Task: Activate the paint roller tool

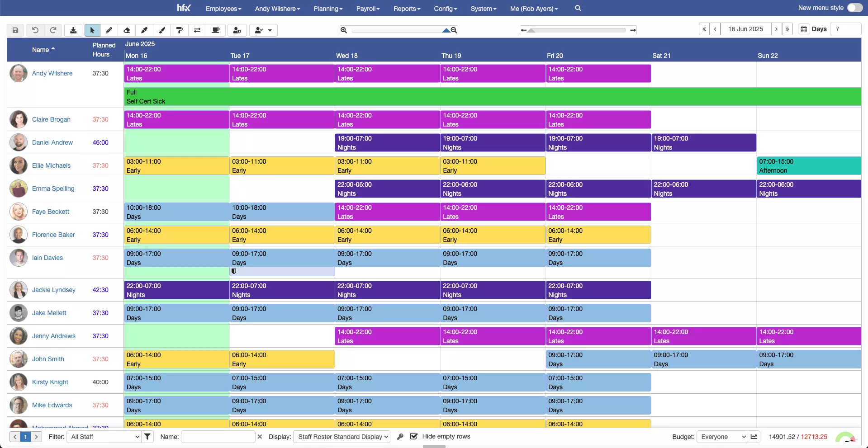Action: (x=180, y=30)
